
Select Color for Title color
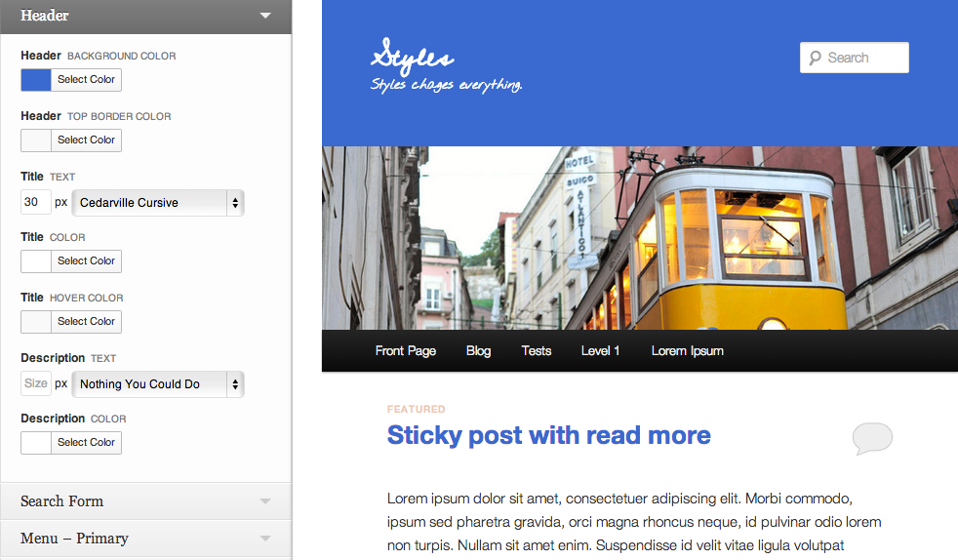[x=86, y=261]
